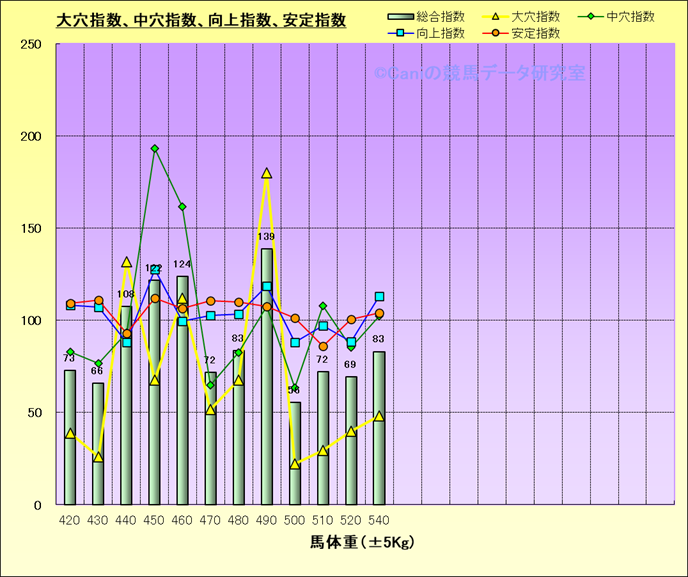Screen dimensions: 688x577
Task: Click the orange circle 安定指数 legend marker
Action: click(490, 33)
